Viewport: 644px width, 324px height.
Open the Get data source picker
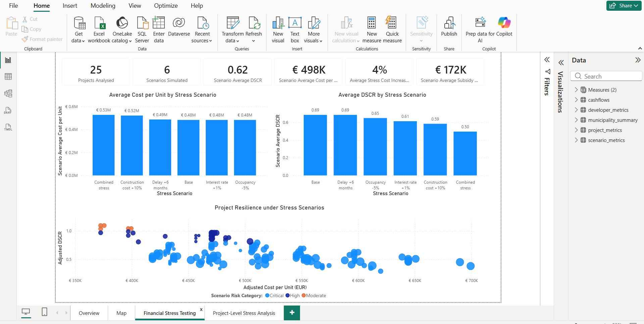(79, 30)
